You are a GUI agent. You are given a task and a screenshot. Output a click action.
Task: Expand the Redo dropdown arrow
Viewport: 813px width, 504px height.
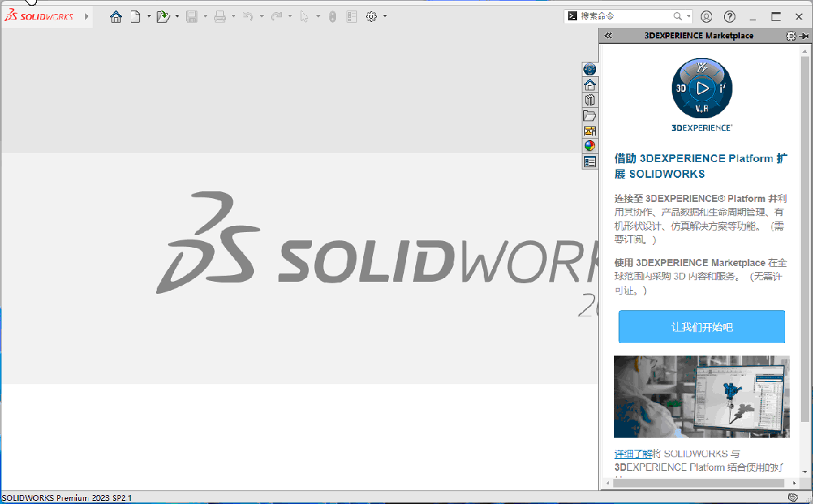(290, 17)
